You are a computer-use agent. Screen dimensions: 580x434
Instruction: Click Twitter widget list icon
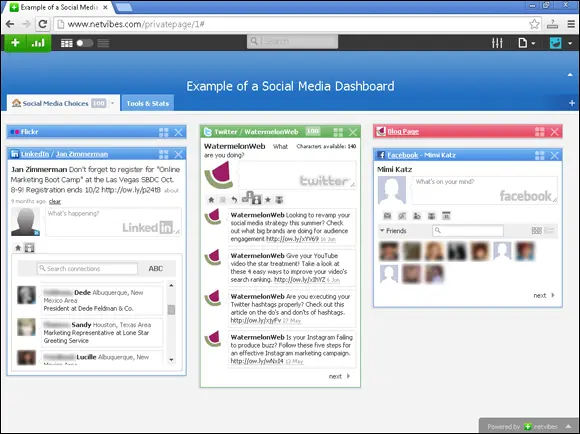[223, 200]
